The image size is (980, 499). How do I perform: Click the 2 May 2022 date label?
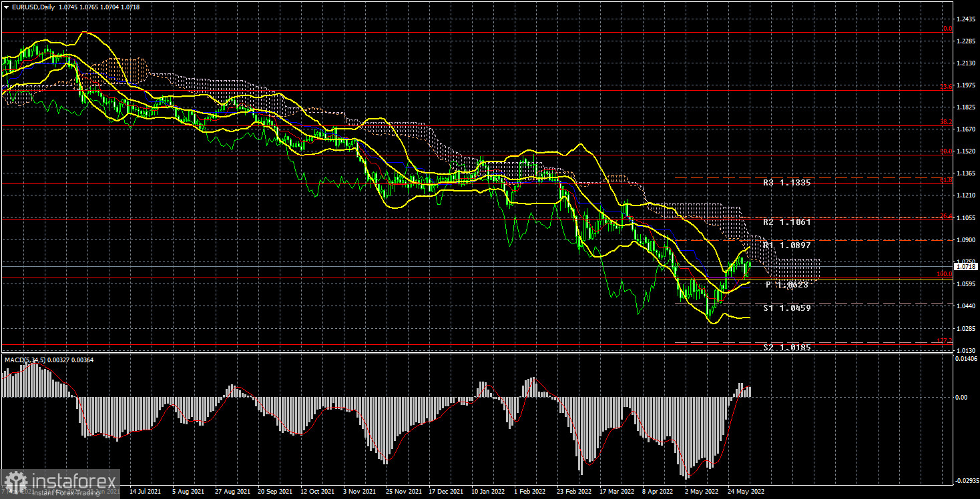(x=703, y=491)
